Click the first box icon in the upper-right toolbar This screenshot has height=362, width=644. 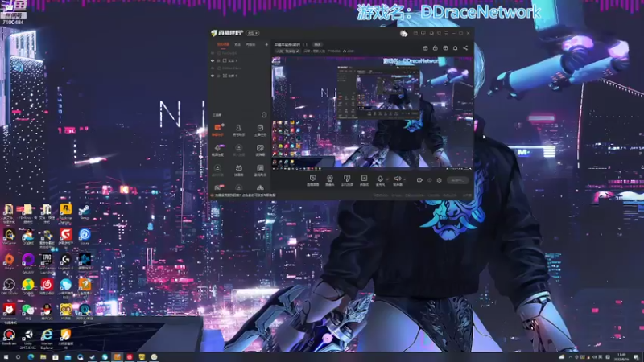tap(426, 48)
